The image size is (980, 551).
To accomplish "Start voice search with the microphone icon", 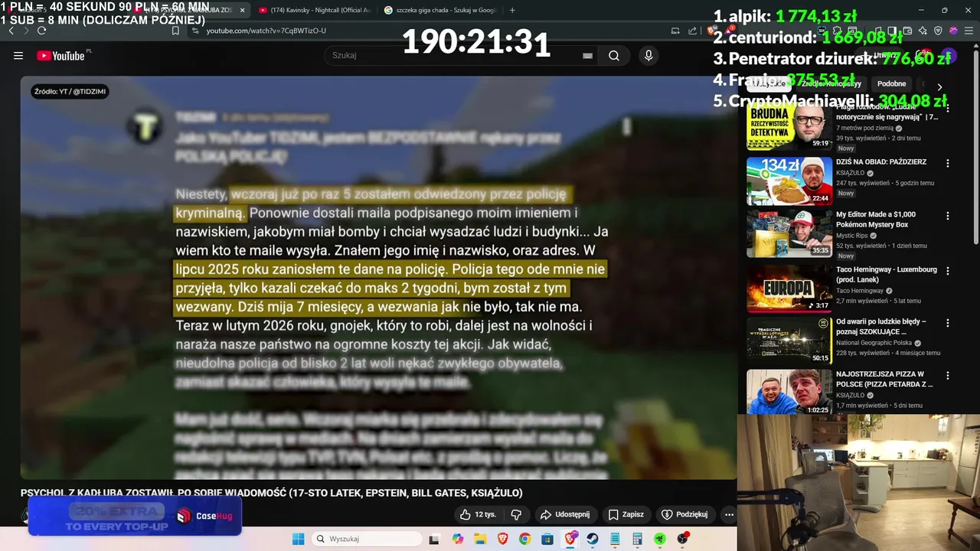I will click(648, 55).
